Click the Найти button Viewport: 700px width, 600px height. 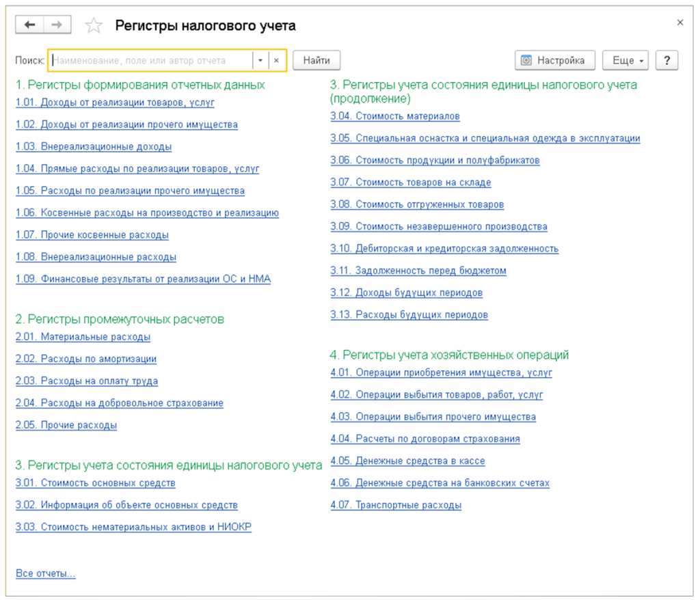[317, 60]
